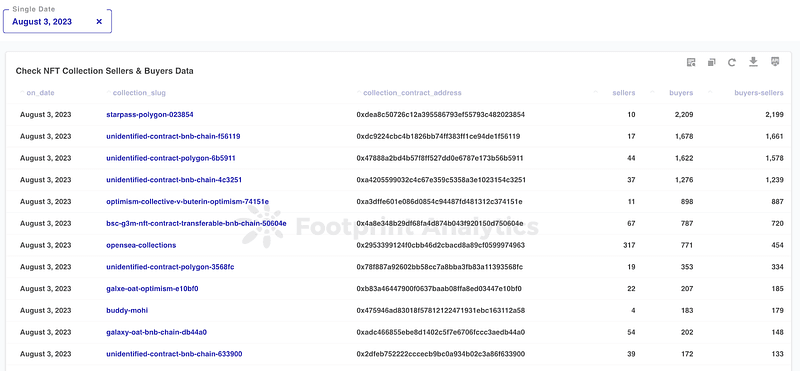
Task: Open optimism-collective-v-buterin-optimism-74151e link
Action: pyautogui.click(x=188, y=202)
